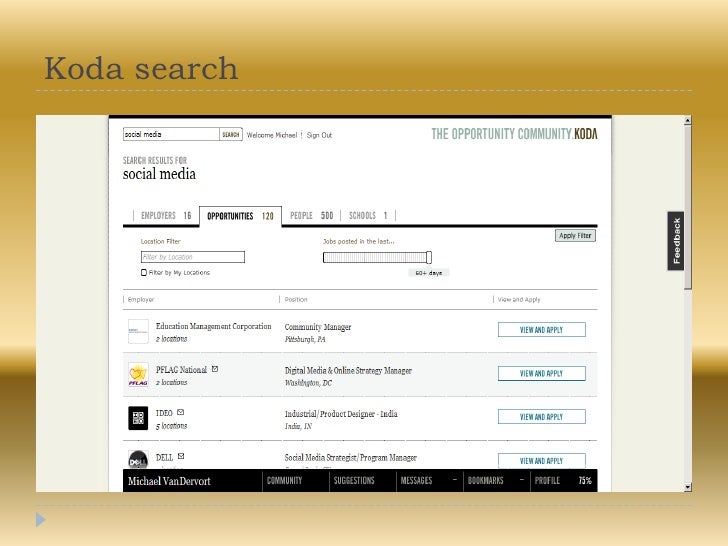Open DELL employer link
This screenshot has height=546, width=728.
point(164,457)
